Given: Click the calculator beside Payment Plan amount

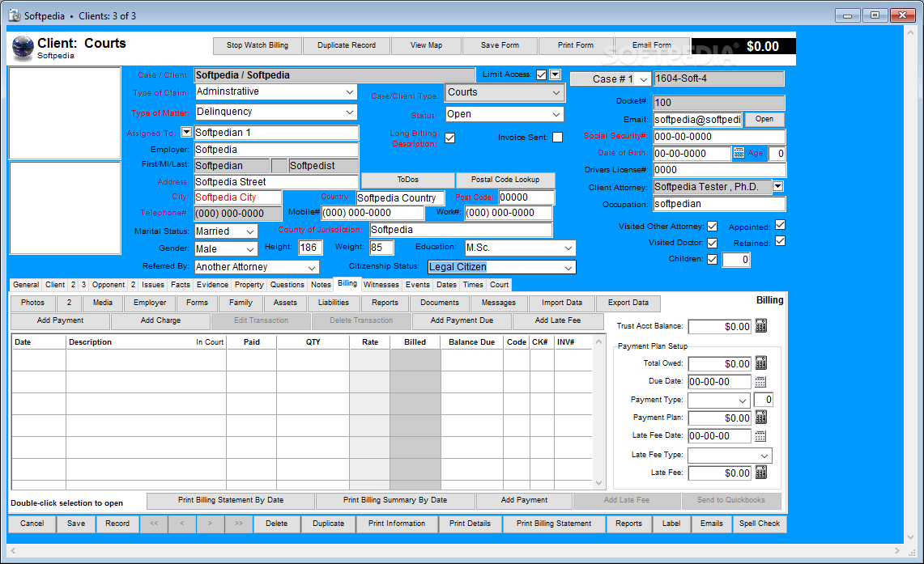Looking at the screenshot, I should (760, 418).
